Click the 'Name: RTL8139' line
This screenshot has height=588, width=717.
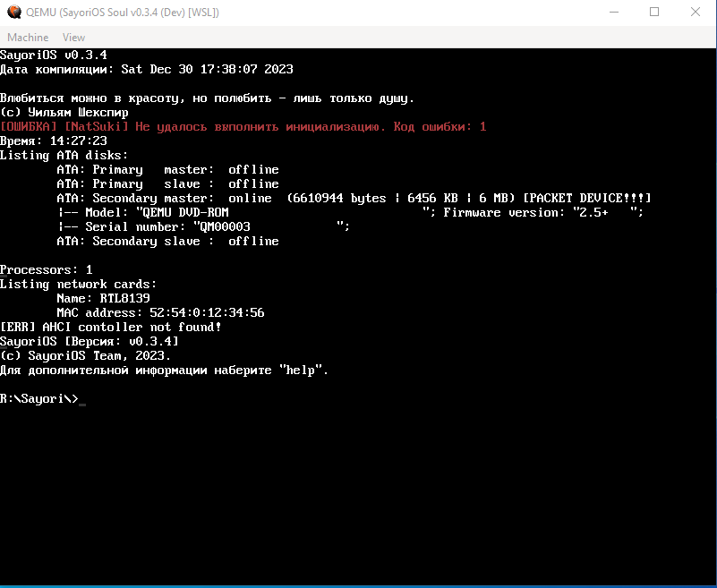[x=103, y=298]
